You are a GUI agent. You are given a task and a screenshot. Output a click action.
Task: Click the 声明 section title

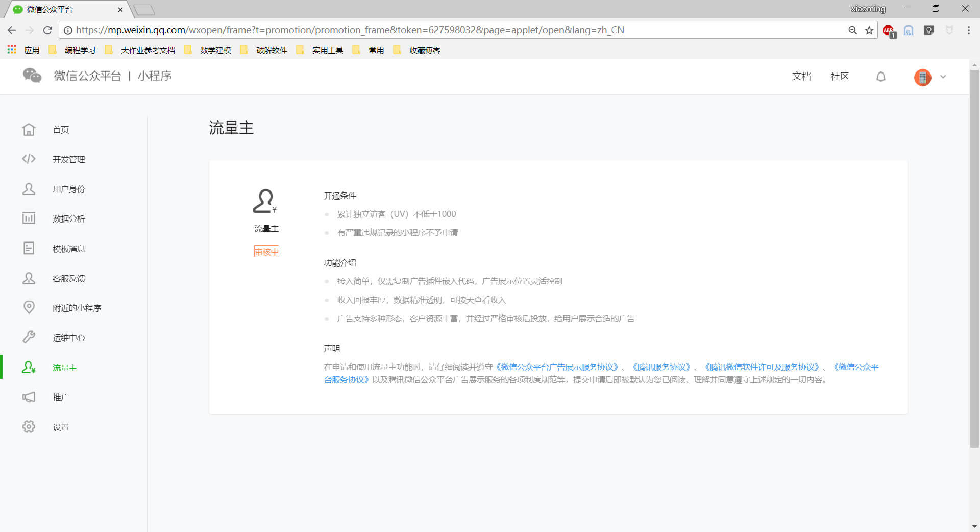tap(332, 348)
